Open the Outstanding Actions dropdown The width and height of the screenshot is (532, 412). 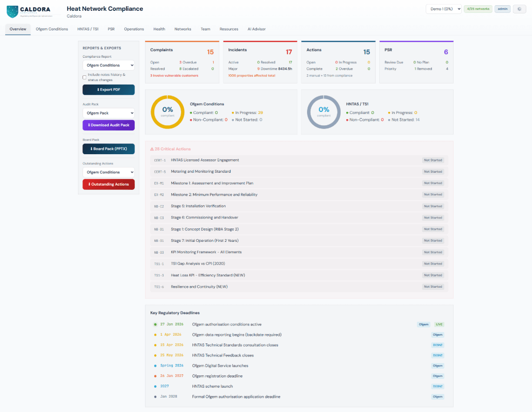tap(108, 172)
